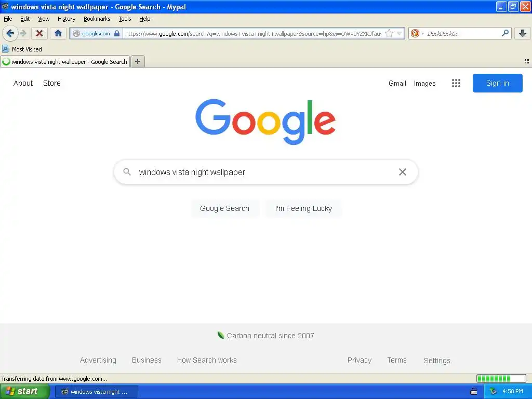The width and height of the screenshot is (532, 399).
Task: Click the Google logo
Action: [x=265, y=122]
